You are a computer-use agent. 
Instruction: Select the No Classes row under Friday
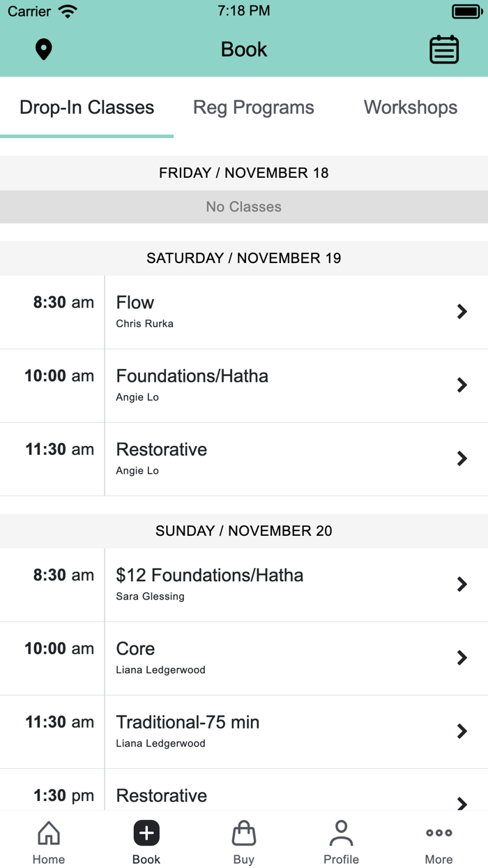243,207
